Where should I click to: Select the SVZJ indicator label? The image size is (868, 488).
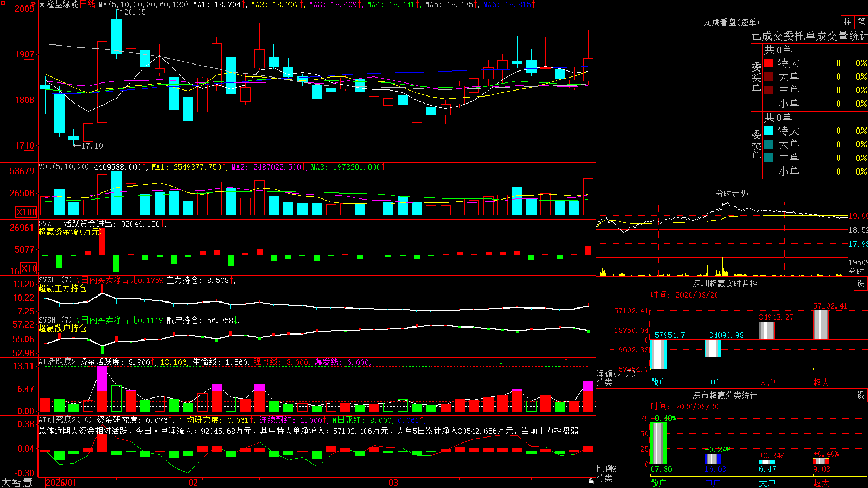coord(47,223)
